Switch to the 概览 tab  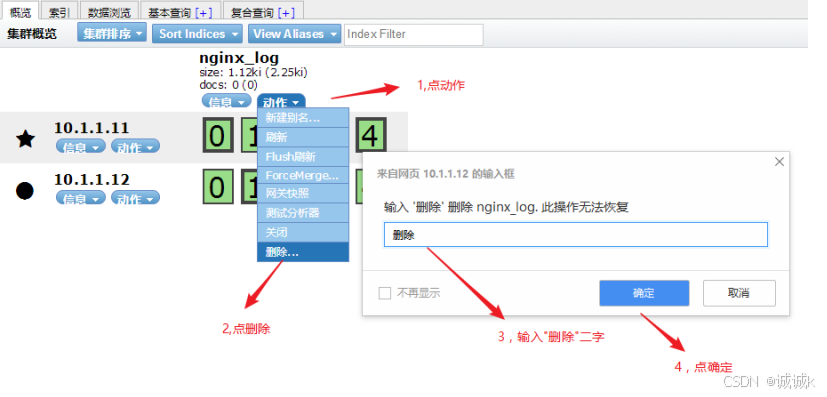coord(21,12)
